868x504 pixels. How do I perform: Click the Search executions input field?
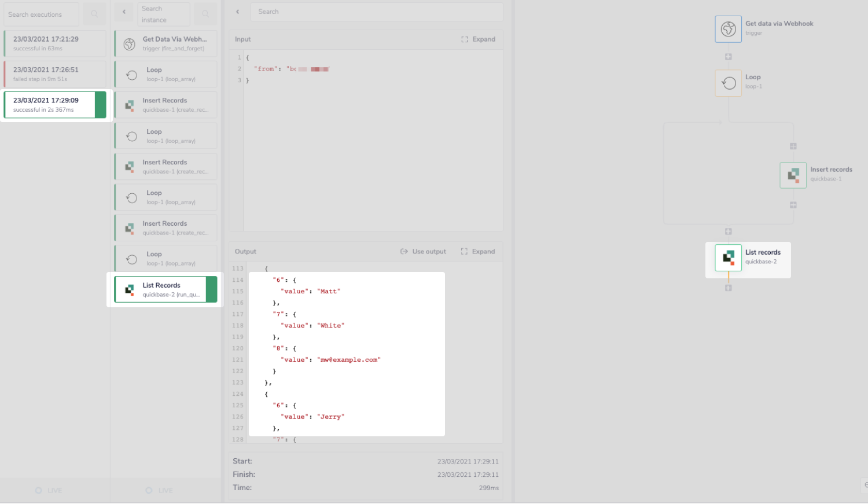click(41, 14)
